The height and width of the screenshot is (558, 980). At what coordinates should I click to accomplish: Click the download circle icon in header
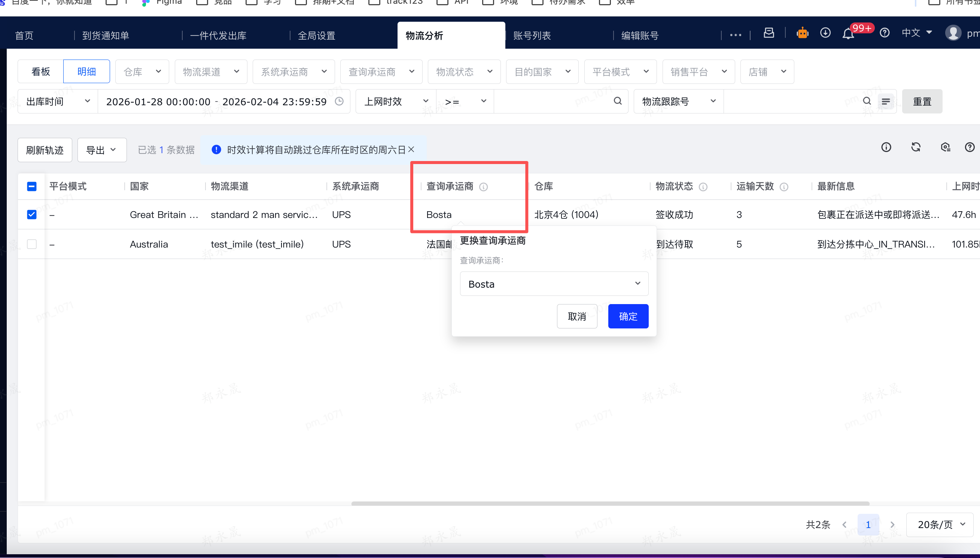(825, 33)
